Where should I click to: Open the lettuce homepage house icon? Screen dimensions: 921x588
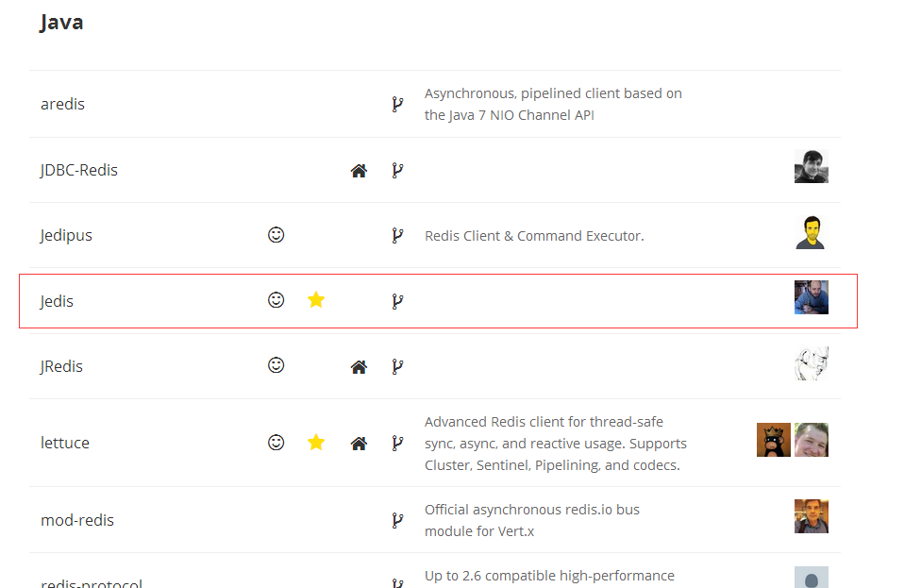pyautogui.click(x=359, y=443)
